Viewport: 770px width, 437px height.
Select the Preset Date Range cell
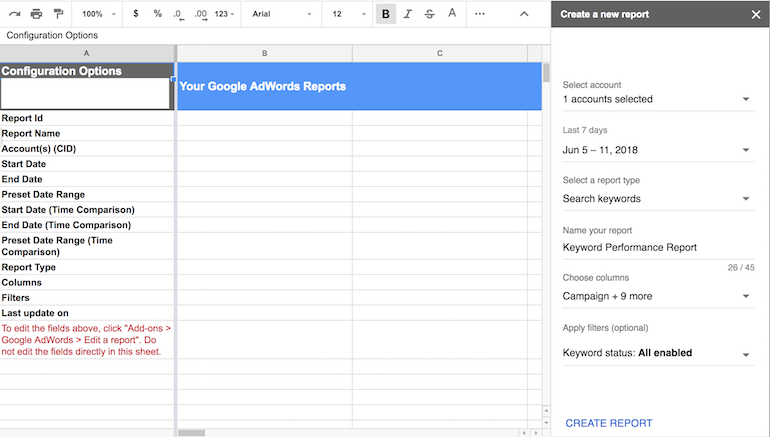click(x=87, y=194)
